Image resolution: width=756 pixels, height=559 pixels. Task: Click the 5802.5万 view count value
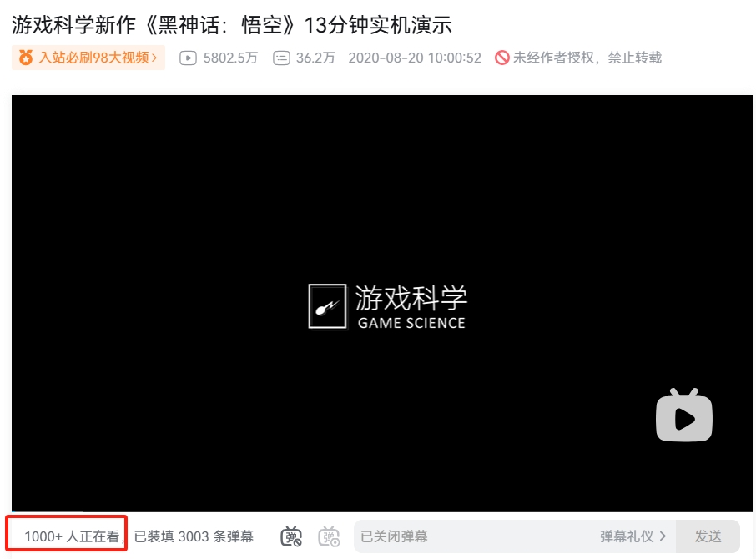pos(230,58)
